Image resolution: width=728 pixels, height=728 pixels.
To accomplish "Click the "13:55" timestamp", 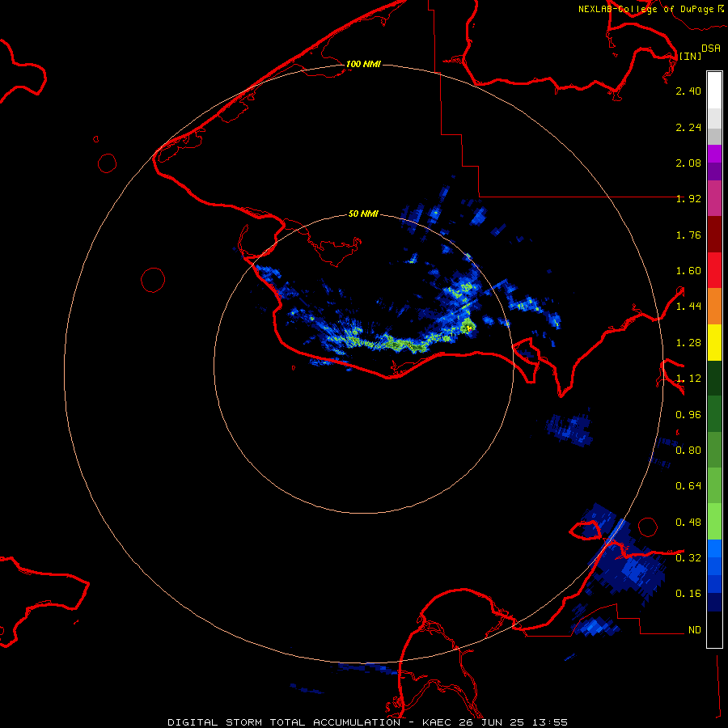I will (551, 722).
